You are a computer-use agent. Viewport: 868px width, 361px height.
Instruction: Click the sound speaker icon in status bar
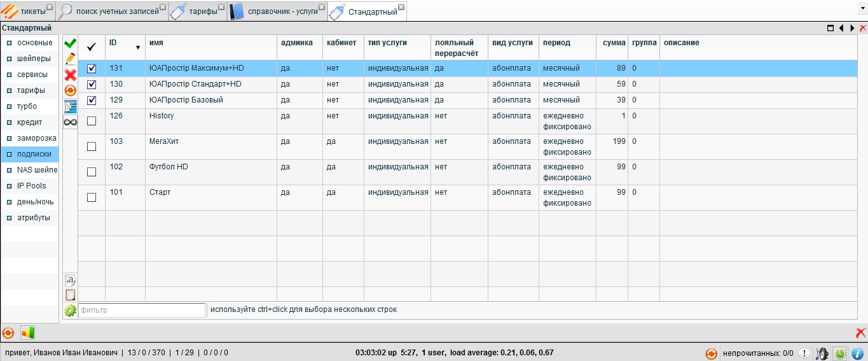pyautogui.click(x=822, y=353)
